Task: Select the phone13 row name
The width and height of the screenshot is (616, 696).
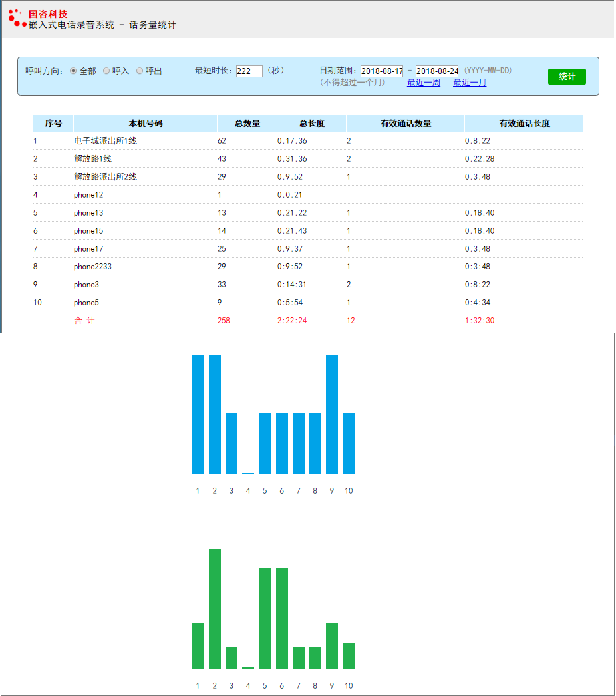Action: tap(88, 213)
